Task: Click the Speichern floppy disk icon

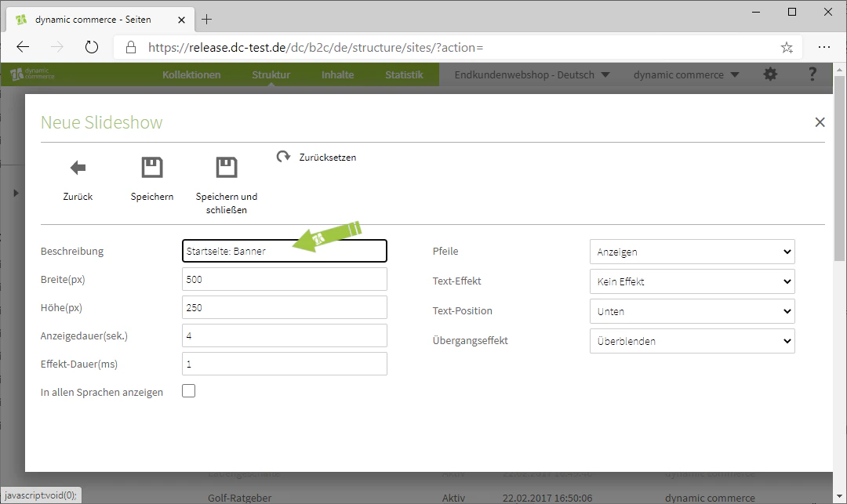Action: coord(152,167)
